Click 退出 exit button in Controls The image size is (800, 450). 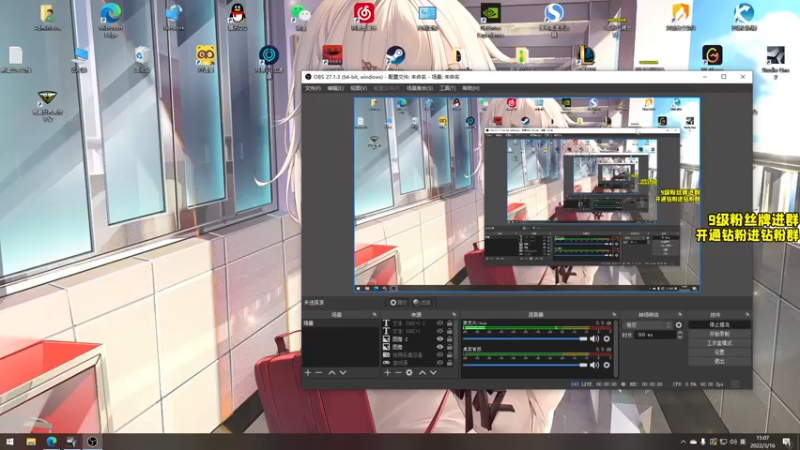click(719, 361)
